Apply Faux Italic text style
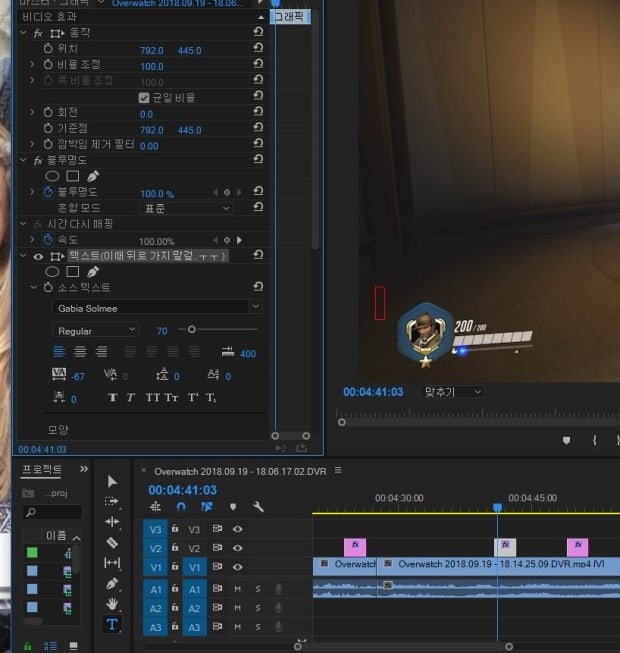The width and height of the screenshot is (620, 653). (x=131, y=397)
